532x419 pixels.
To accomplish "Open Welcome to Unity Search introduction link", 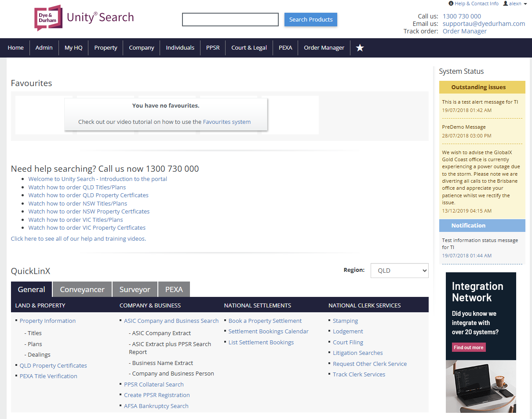I will [98, 179].
